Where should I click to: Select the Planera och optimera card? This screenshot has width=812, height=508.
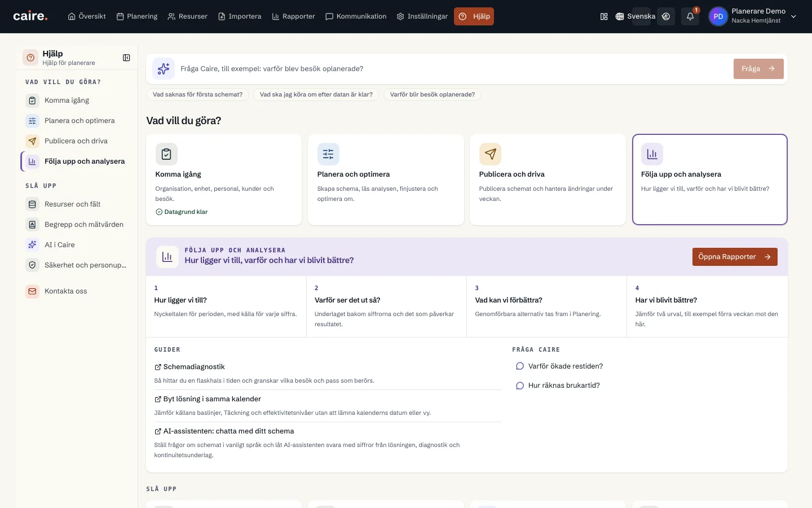tap(386, 179)
